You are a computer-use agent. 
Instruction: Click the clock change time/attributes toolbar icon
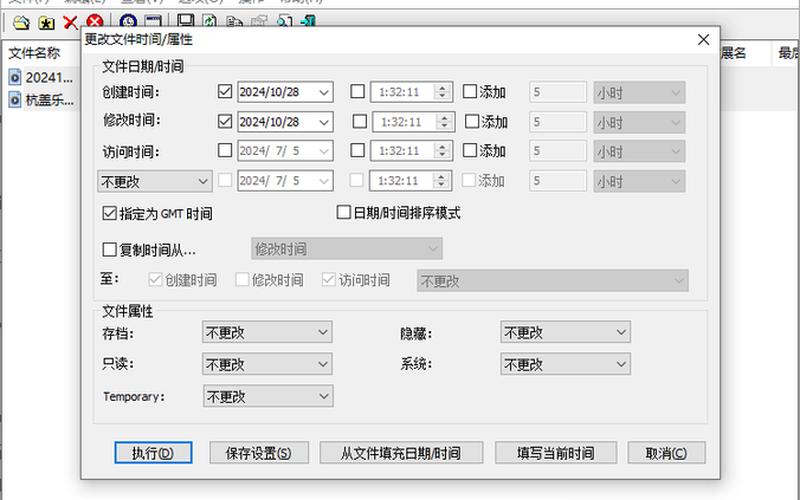coord(128,21)
